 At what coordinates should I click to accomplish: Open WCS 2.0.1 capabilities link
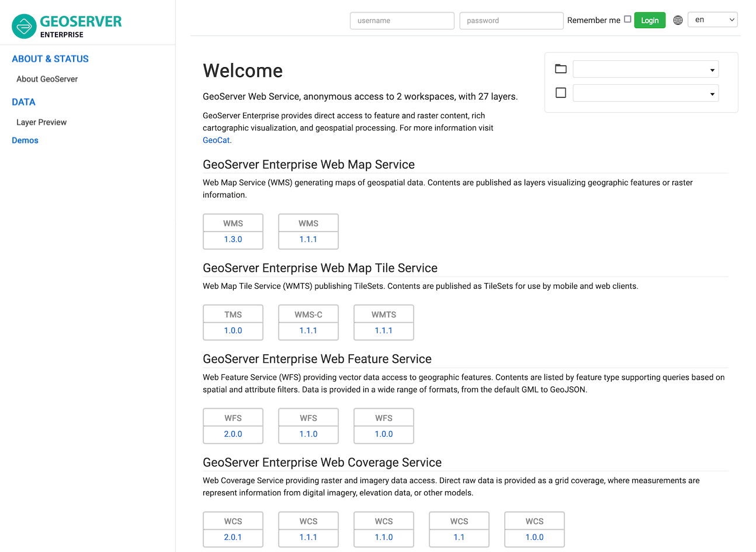point(233,537)
